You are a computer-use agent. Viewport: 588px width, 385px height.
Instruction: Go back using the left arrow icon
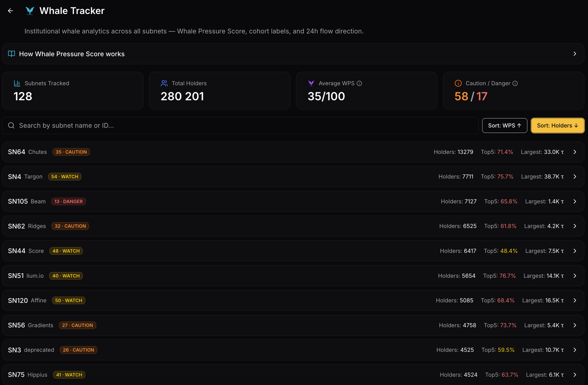pyautogui.click(x=10, y=11)
